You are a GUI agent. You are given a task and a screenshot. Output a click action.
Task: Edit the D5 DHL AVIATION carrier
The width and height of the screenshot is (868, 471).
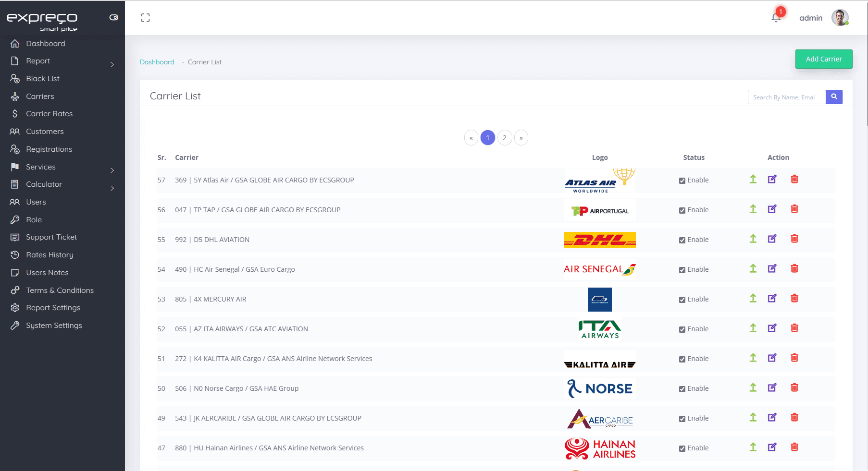772,239
